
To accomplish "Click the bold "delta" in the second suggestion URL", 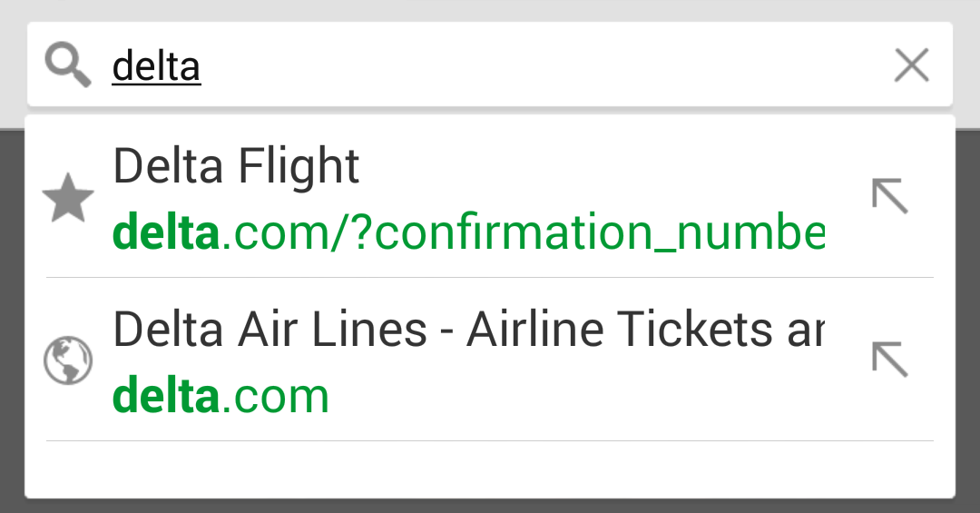I will coord(165,396).
